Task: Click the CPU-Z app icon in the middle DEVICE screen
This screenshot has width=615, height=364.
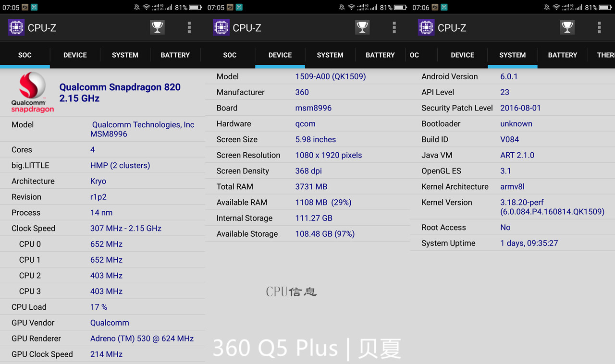Action: click(221, 27)
